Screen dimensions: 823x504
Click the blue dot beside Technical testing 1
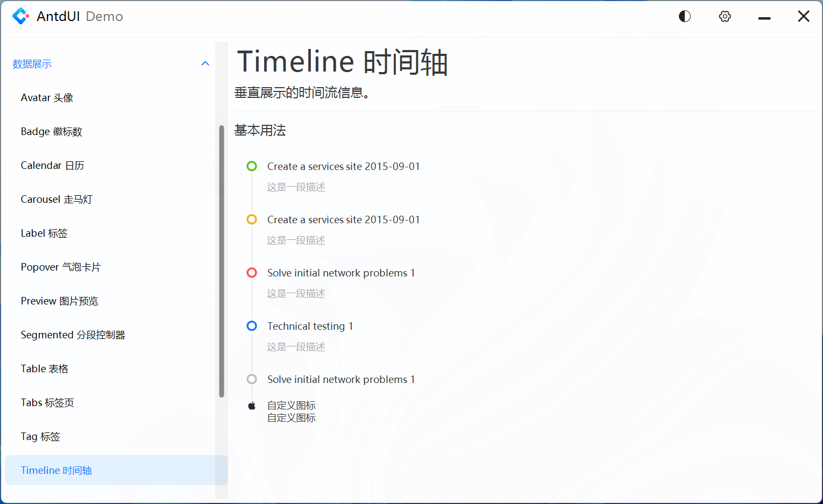click(x=252, y=325)
